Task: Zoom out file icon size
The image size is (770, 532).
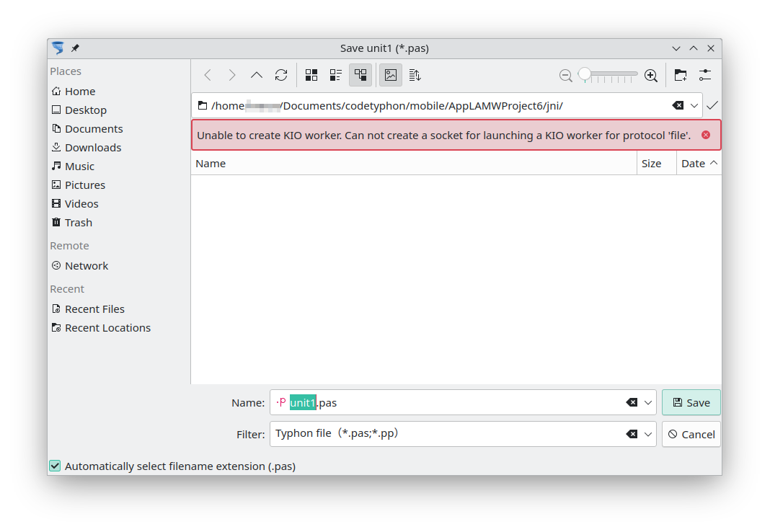Action: point(566,76)
